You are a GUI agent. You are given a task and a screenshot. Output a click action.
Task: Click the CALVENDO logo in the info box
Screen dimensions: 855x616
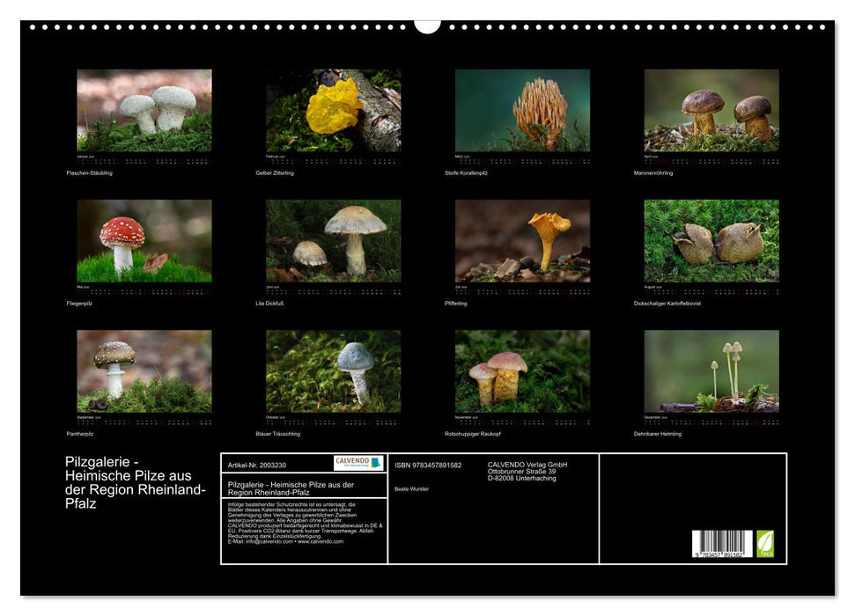point(358,463)
